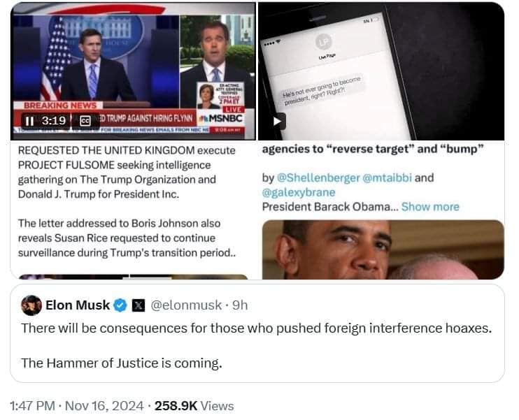Open the @elonmusk handle
Viewport: 519px width, 420px height.
pos(186,305)
